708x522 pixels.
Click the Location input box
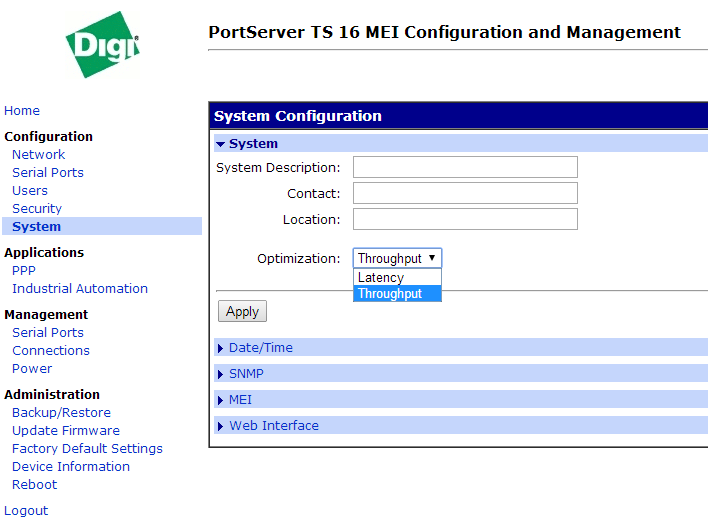[465, 220]
